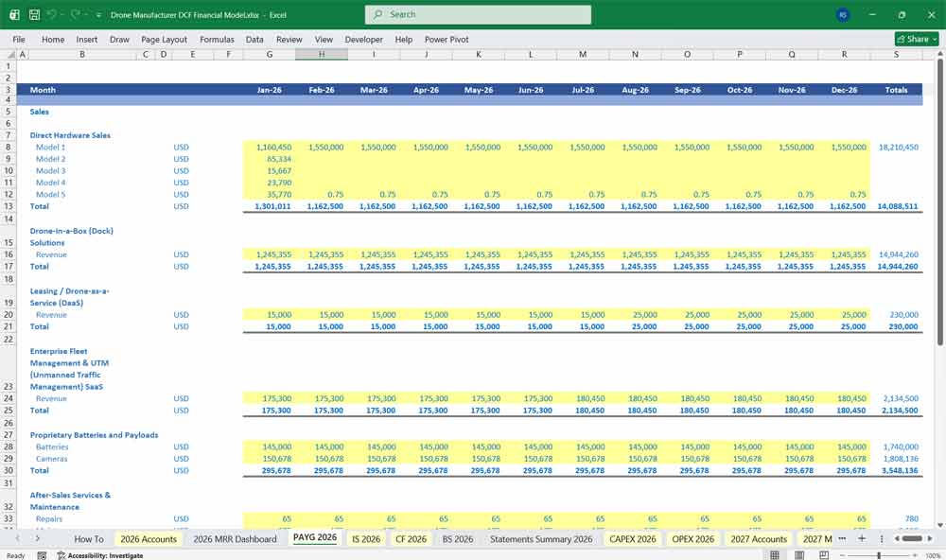The height and width of the screenshot is (560, 946).
Task: Click the Page Layout view icon in status bar
Action: pos(799,554)
